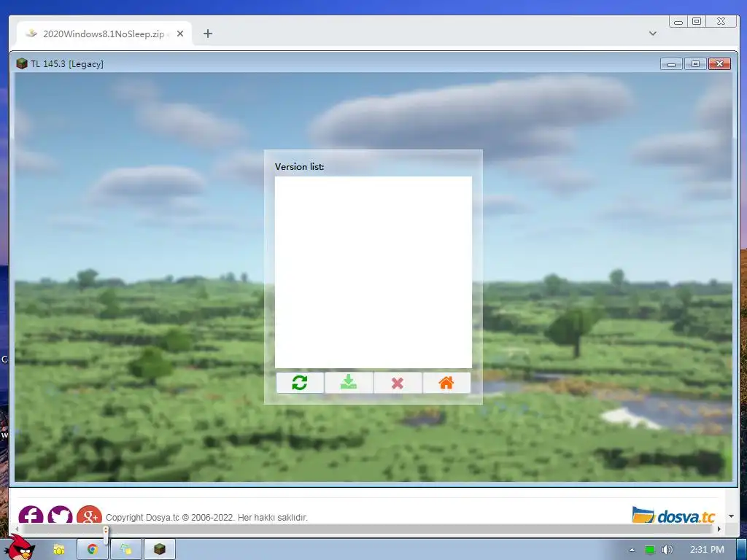The width and height of the screenshot is (747, 560).
Task: Open a new browser tab with plus
Action: click(x=208, y=34)
